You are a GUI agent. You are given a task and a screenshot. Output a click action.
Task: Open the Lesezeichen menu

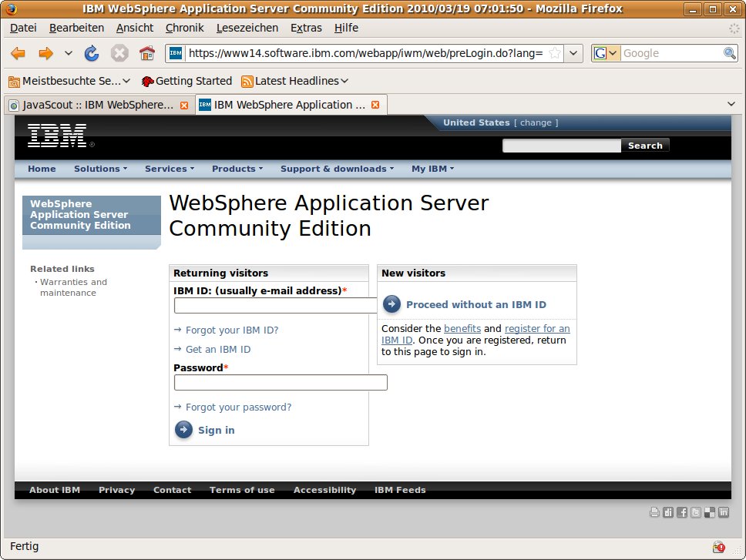pyautogui.click(x=247, y=28)
